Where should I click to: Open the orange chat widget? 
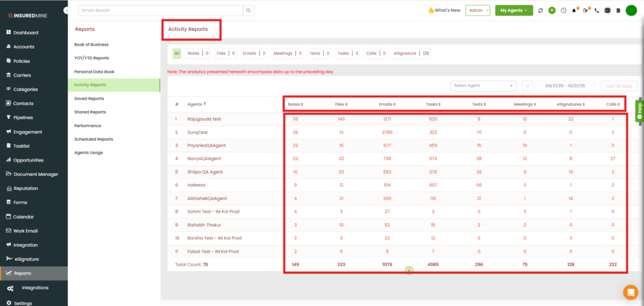pyautogui.click(x=630, y=292)
